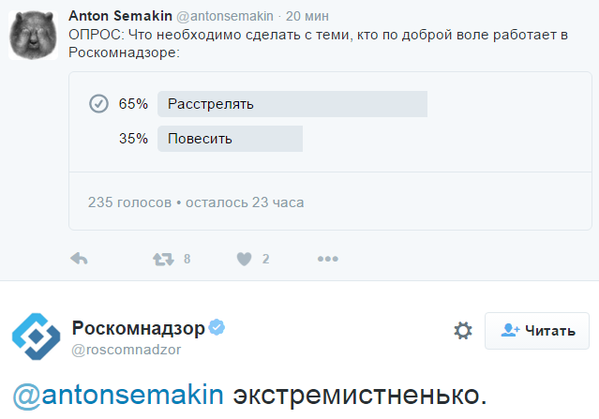Retweet Anton Semakin's poll tweet
Screen dimensions: 599x419
coord(164,259)
